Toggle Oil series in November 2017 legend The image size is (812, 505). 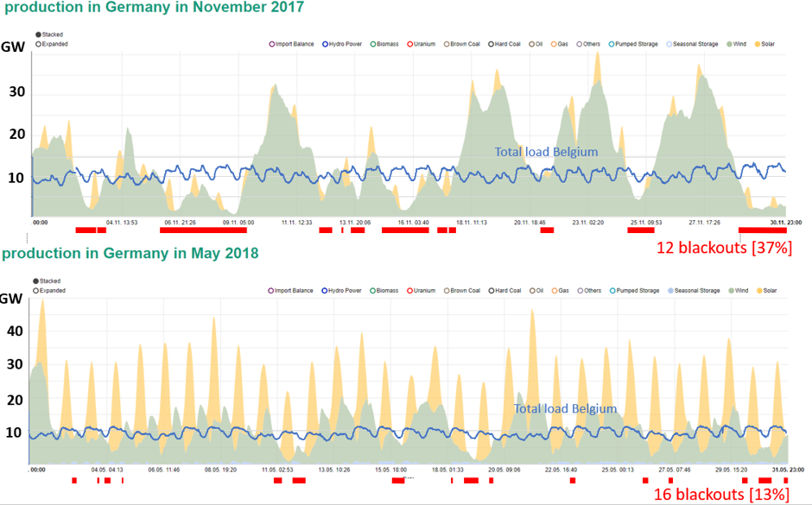pyautogui.click(x=536, y=44)
